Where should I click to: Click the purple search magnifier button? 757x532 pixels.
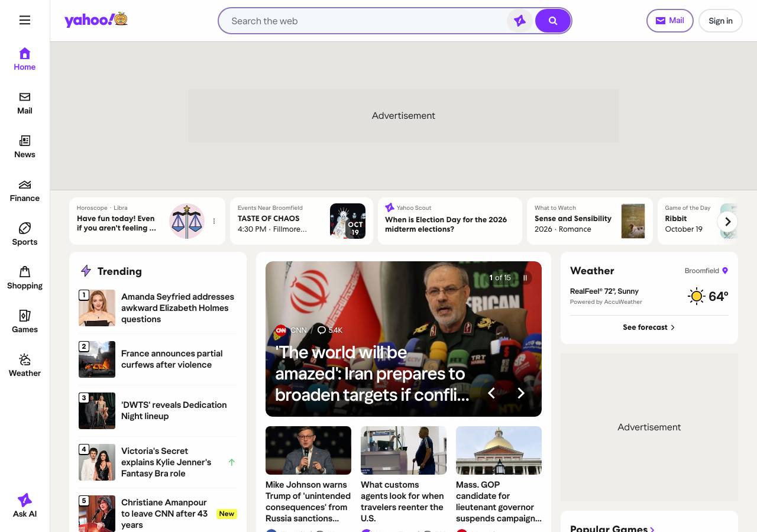pyautogui.click(x=553, y=21)
